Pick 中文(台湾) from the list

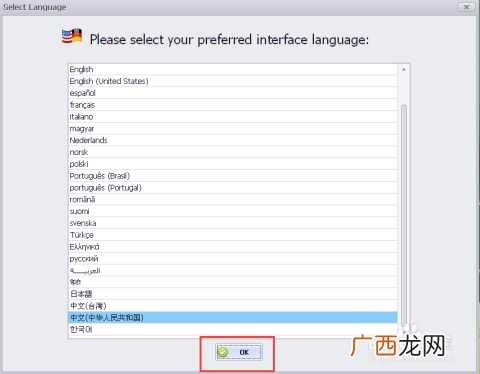pyautogui.click(x=233, y=306)
